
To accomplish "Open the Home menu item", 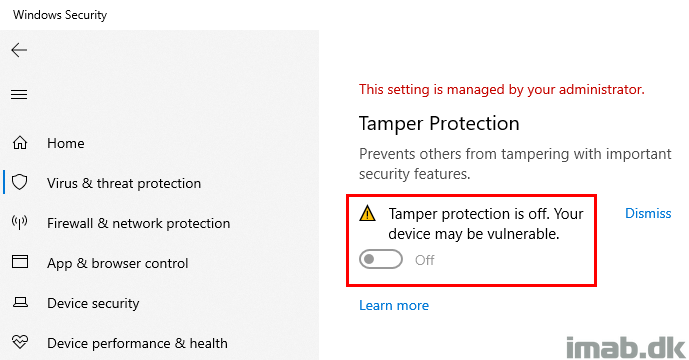I will click(x=66, y=143).
